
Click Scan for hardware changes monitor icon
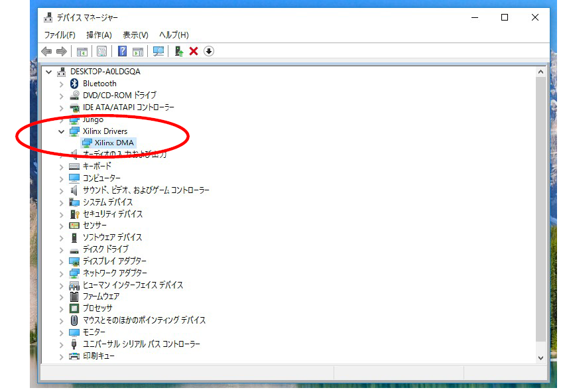[x=158, y=51]
